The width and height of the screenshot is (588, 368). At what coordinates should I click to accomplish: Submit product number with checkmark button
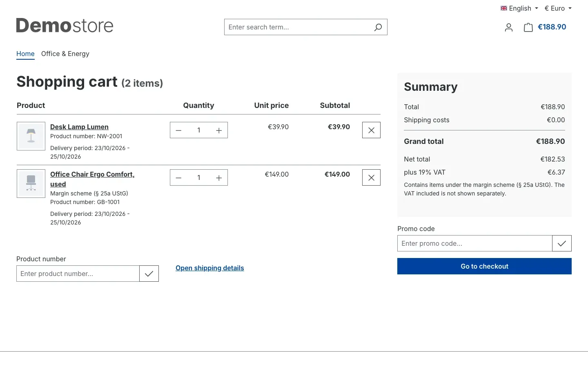point(149,274)
